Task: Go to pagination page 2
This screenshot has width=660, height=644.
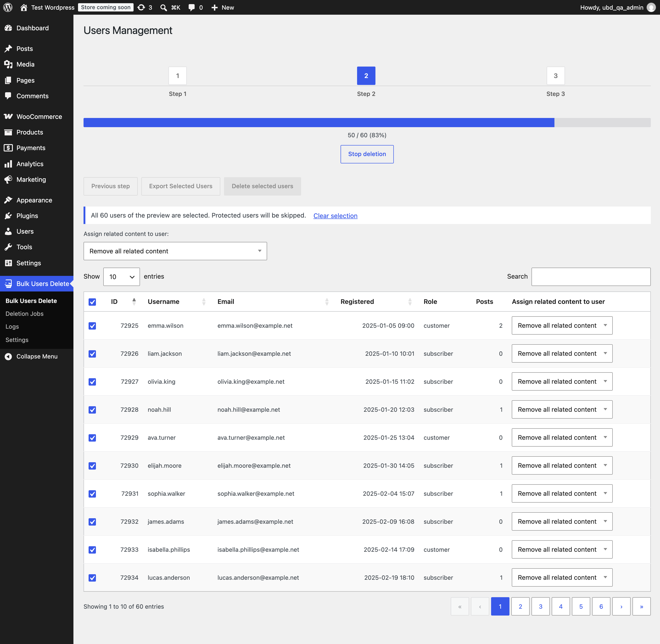Action: [520, 606]
